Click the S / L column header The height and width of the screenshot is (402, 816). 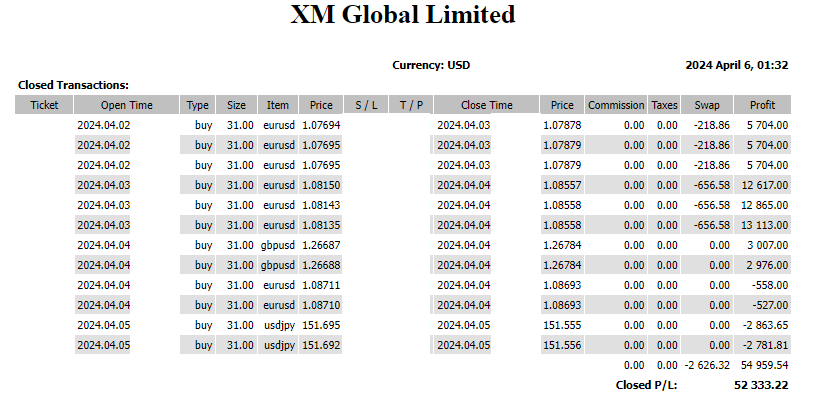[367, 105]
